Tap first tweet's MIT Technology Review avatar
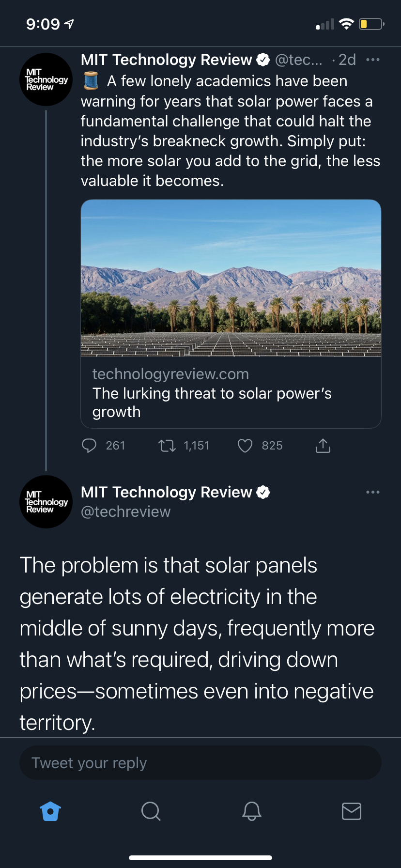 (46, 79)
